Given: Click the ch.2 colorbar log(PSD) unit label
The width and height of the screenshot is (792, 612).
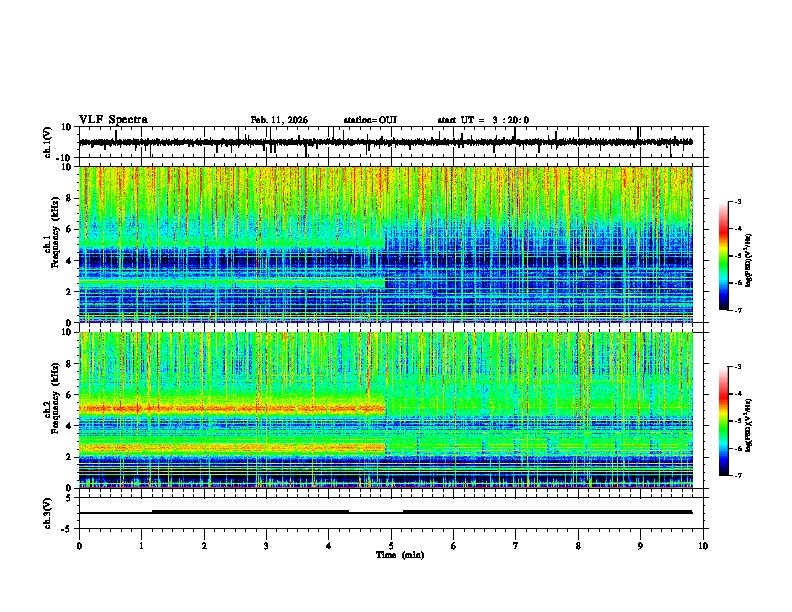Looking at the screenshot, I should pyautogui.click(x=749, y=425).
